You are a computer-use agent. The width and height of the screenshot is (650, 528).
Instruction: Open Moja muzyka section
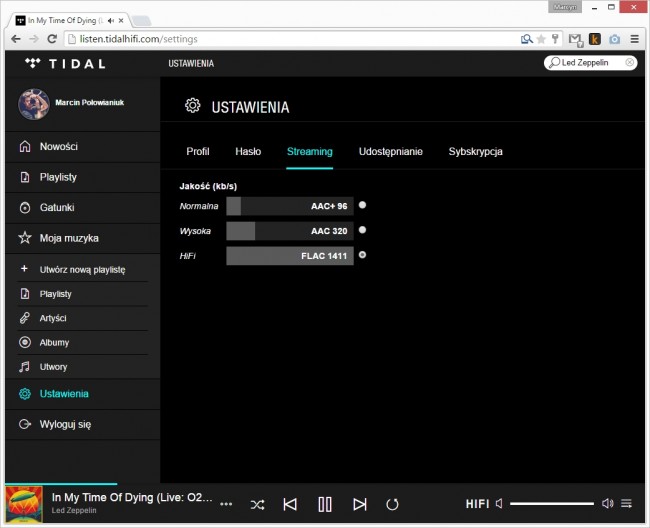tap(82, 238)
